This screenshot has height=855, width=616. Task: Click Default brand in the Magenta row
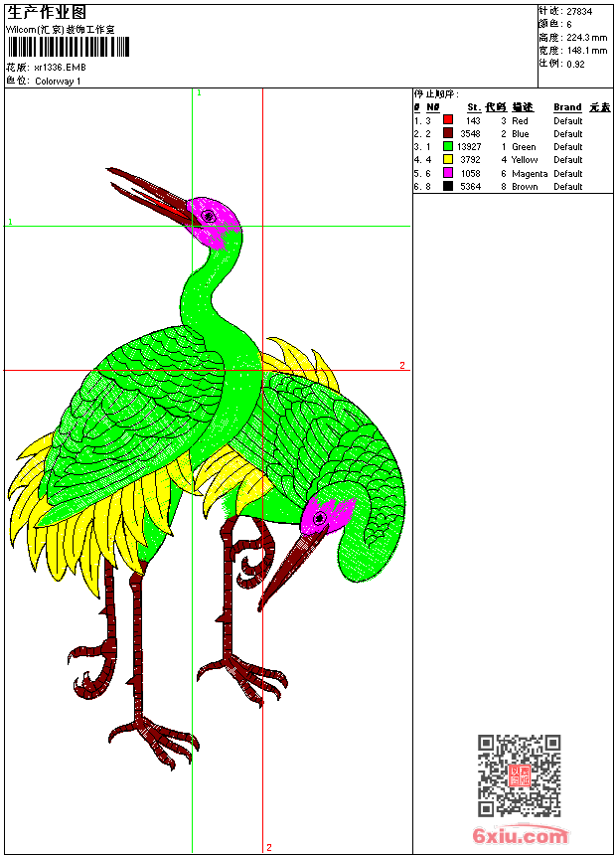[568, 174]
